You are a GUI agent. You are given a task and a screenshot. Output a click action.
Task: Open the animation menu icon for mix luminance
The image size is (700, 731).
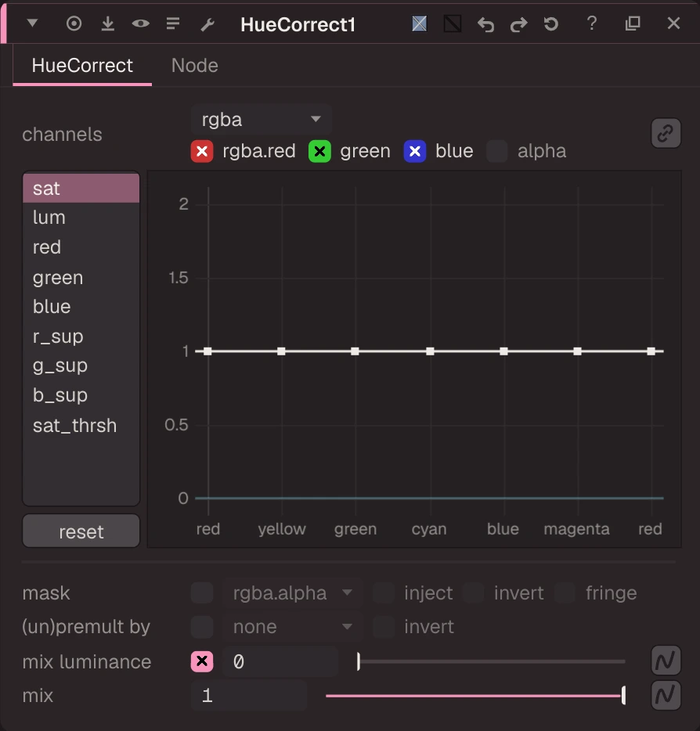coord(666,661)
